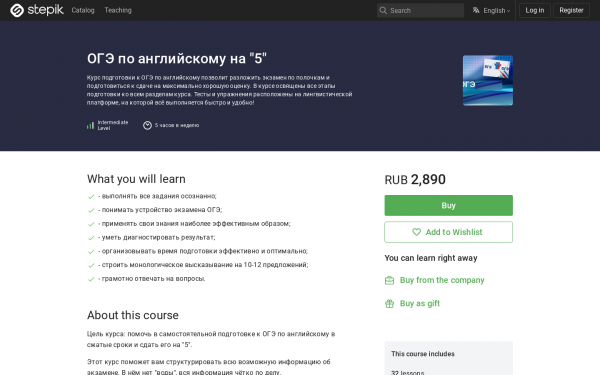600x375 pixels.
Task: Add the course to Wishlist
Action: [448, 232]
